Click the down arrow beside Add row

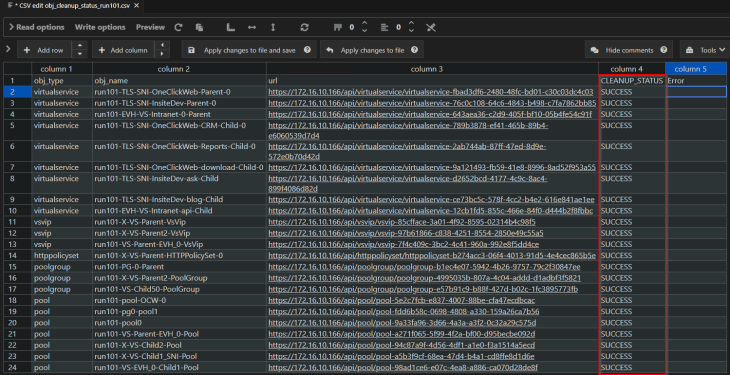80,54
